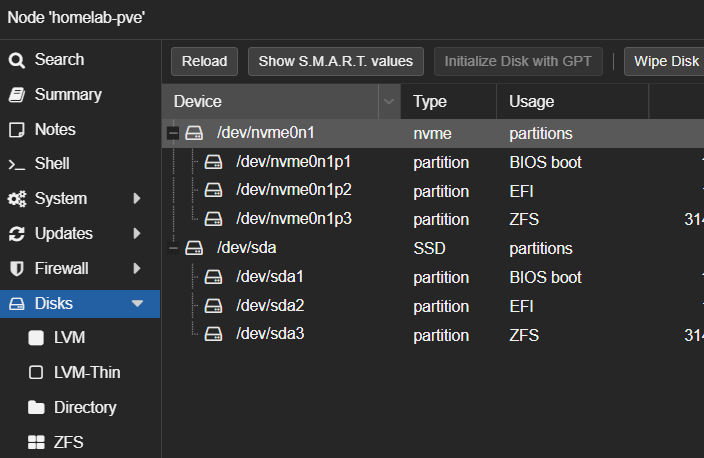
Task: Click the ZFS grid icon
Action: 36,442
